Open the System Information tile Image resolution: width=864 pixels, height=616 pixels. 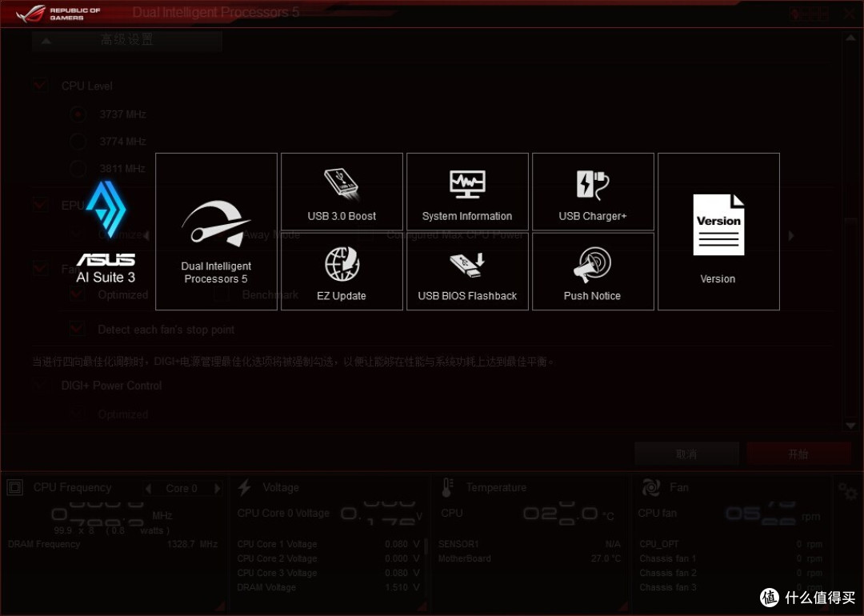click(467, 191)
